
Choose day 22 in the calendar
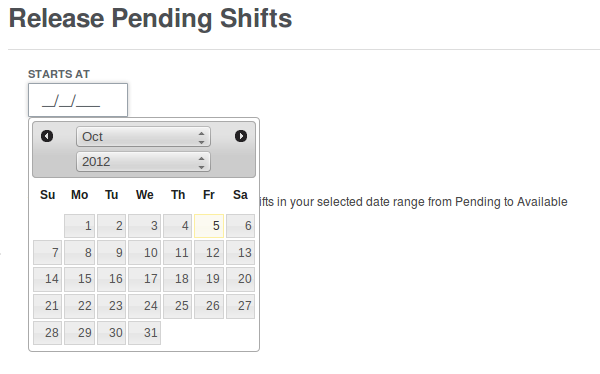80,306
